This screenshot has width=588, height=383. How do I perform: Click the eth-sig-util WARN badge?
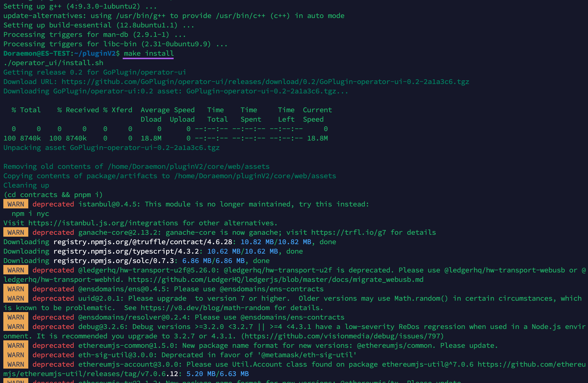[x=15, y=355]
